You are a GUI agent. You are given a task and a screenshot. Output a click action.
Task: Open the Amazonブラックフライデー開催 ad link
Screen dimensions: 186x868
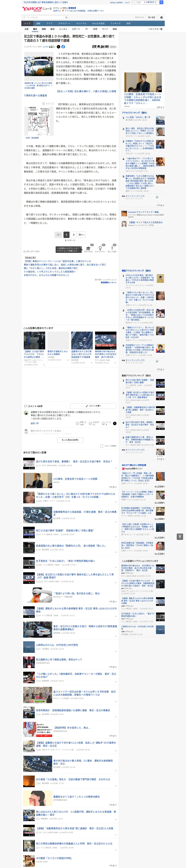pyautogui.click(x=143, y=212)
